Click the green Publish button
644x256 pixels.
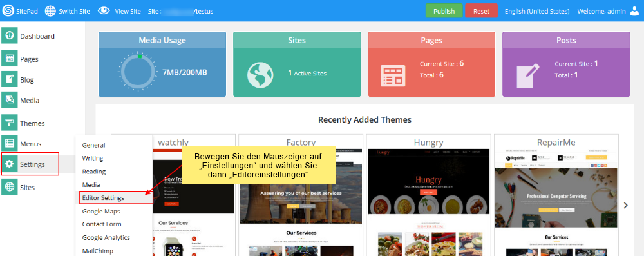[x=444, y=11]
